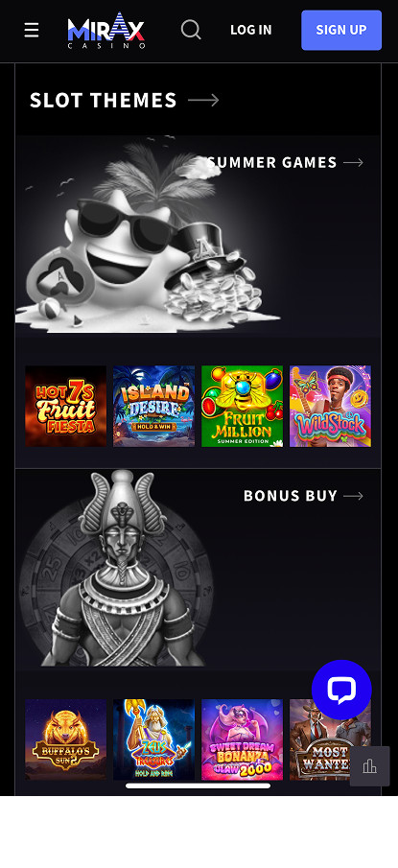This screenshot has width=398, height=868.
Task: Click the Mirax Casino logo
Action: pos(106,31)
